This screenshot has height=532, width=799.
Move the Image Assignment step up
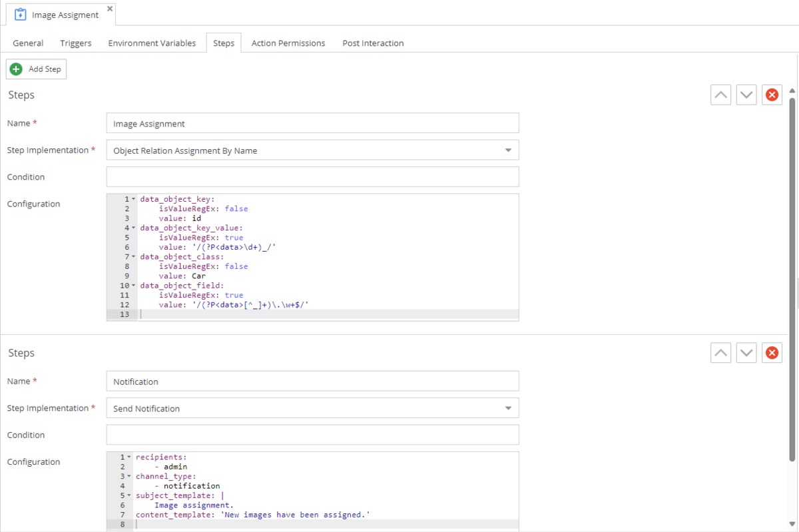720,95
